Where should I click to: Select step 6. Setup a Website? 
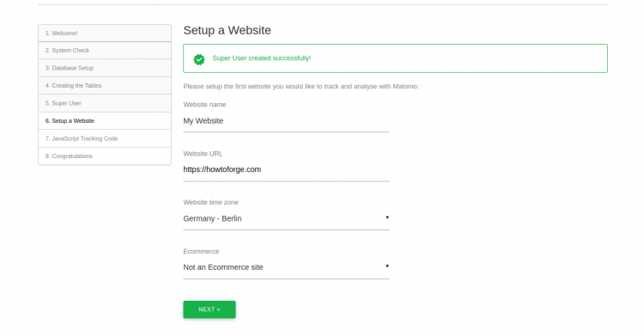[x=105, y=121]
